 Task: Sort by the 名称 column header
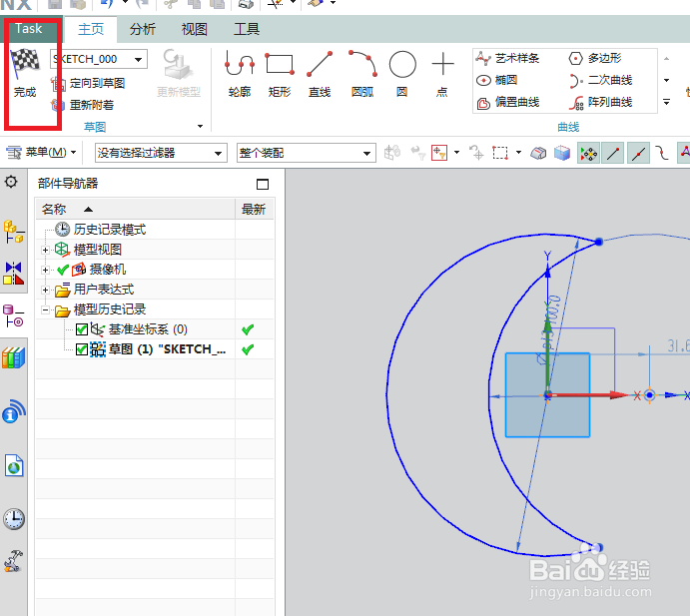click(x=136, y=209)
